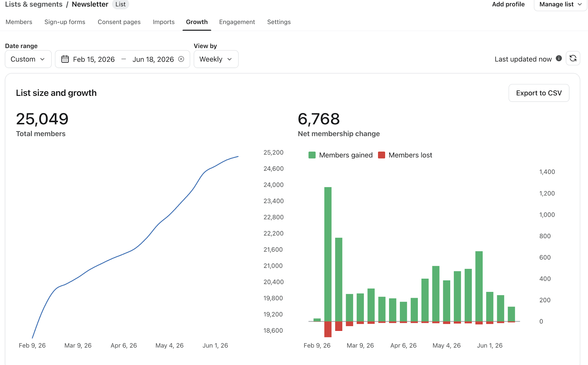
Task: Click the Feb 15, 2026 start date
Action: 94,59
